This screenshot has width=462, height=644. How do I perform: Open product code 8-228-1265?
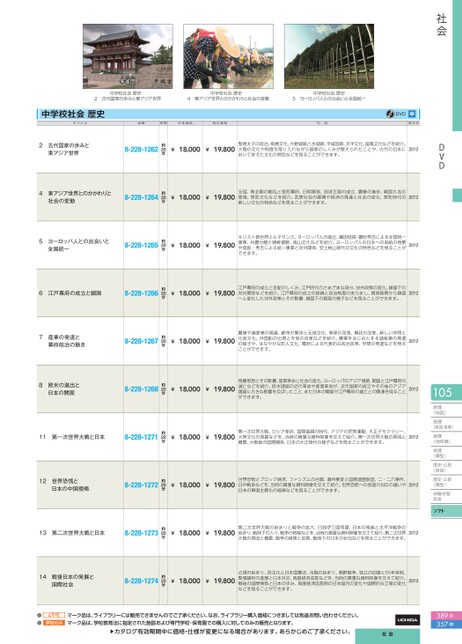click(141, 245)
